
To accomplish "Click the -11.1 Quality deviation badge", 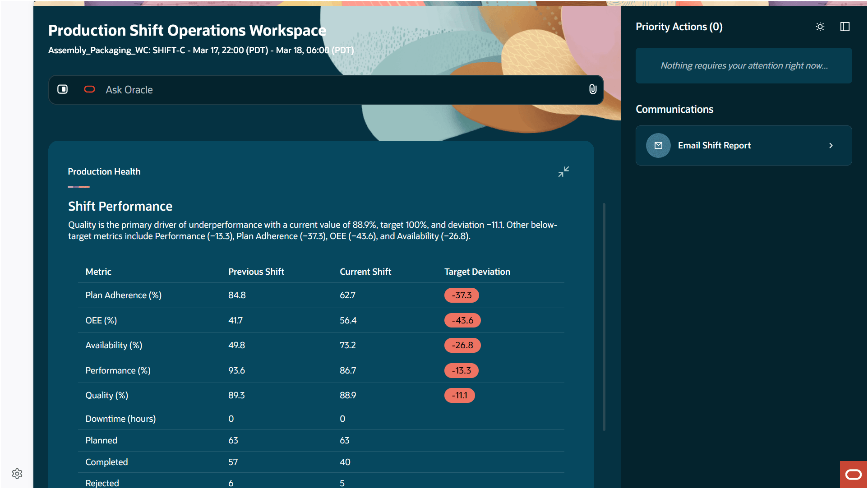I will (460, 395).
